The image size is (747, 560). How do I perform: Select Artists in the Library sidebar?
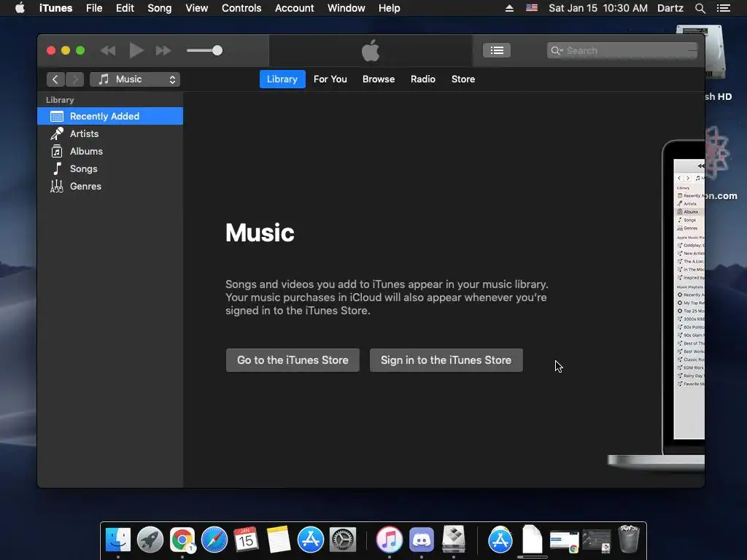(110, 134)
